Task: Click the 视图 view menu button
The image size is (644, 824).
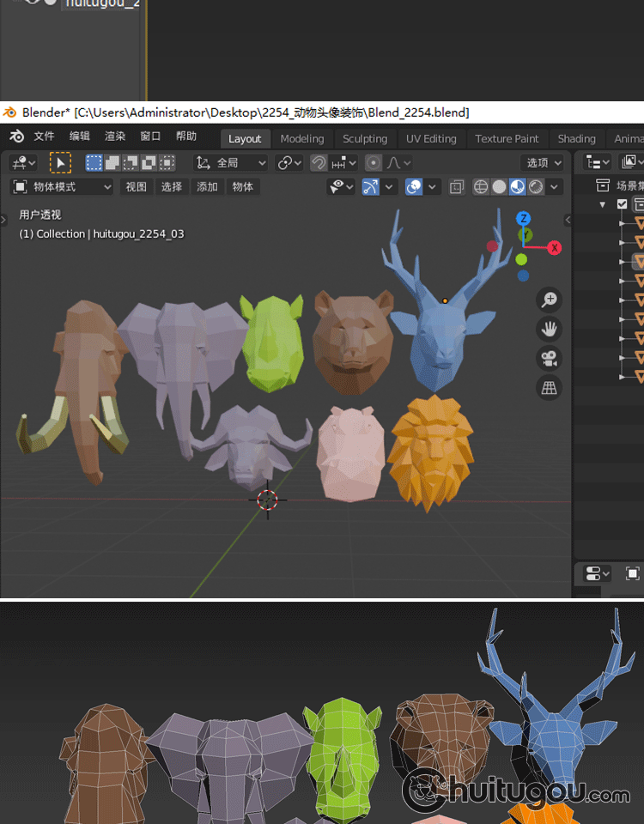Action: click(x=137, y=186)
